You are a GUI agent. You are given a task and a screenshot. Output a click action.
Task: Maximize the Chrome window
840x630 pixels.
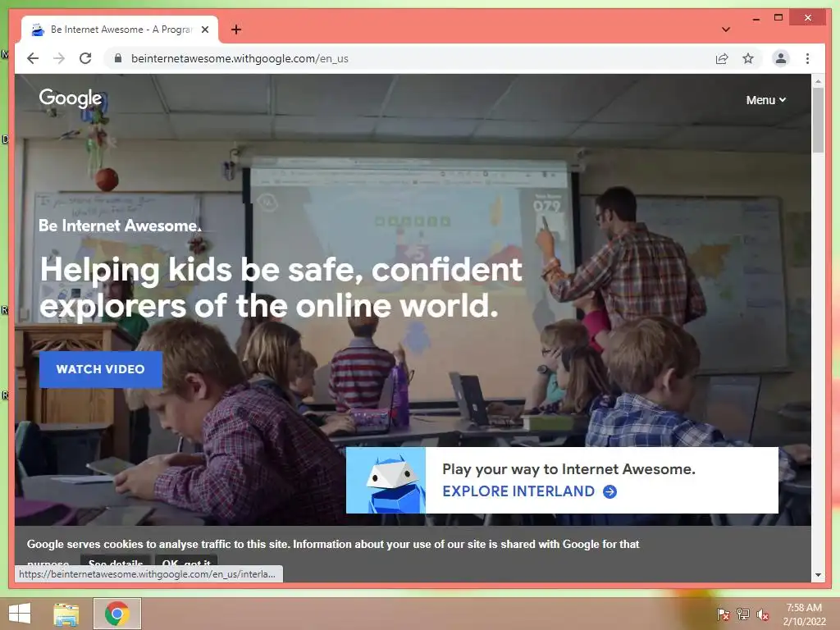778,18
